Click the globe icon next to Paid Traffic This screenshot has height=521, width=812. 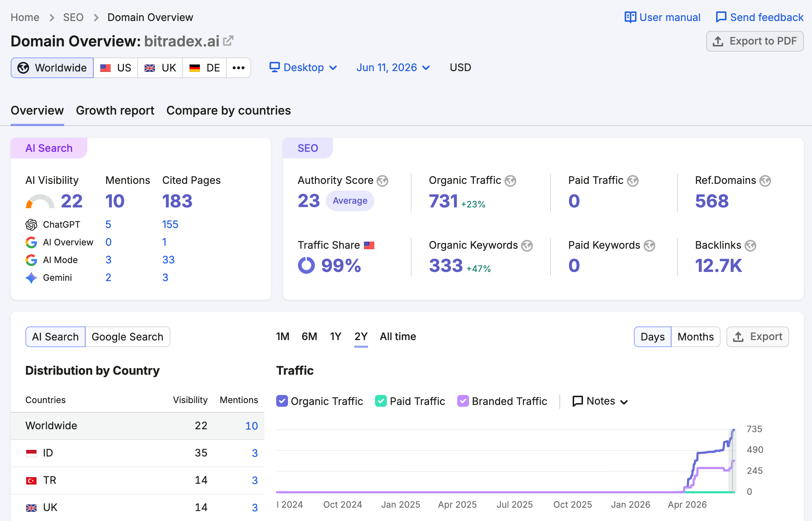coord(633,181)
